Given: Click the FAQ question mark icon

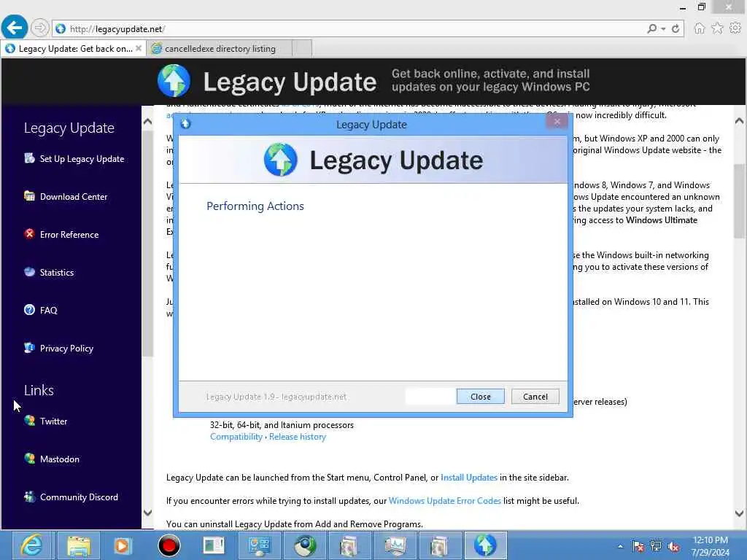Looking at the screenshot, I should click(x=29, y=309).
